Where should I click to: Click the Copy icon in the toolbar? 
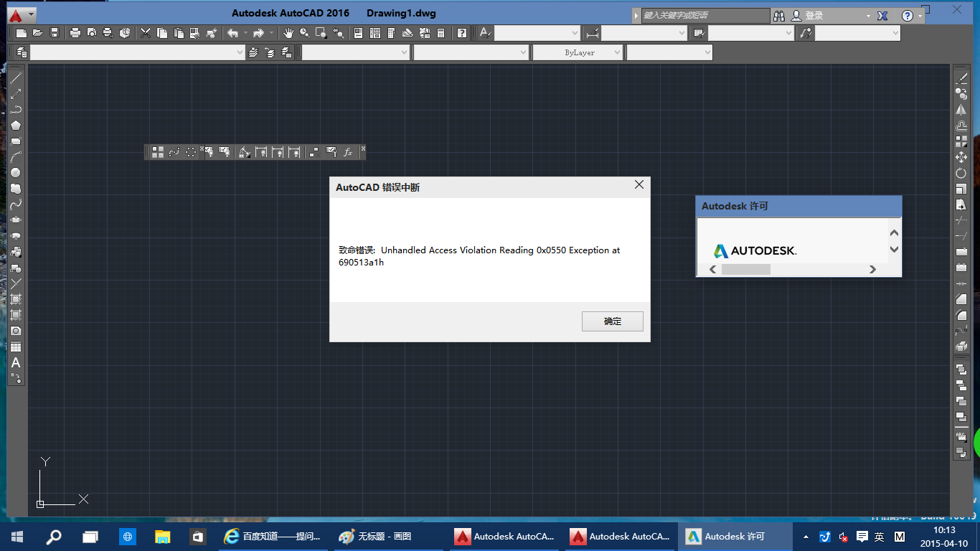(162, 33)
